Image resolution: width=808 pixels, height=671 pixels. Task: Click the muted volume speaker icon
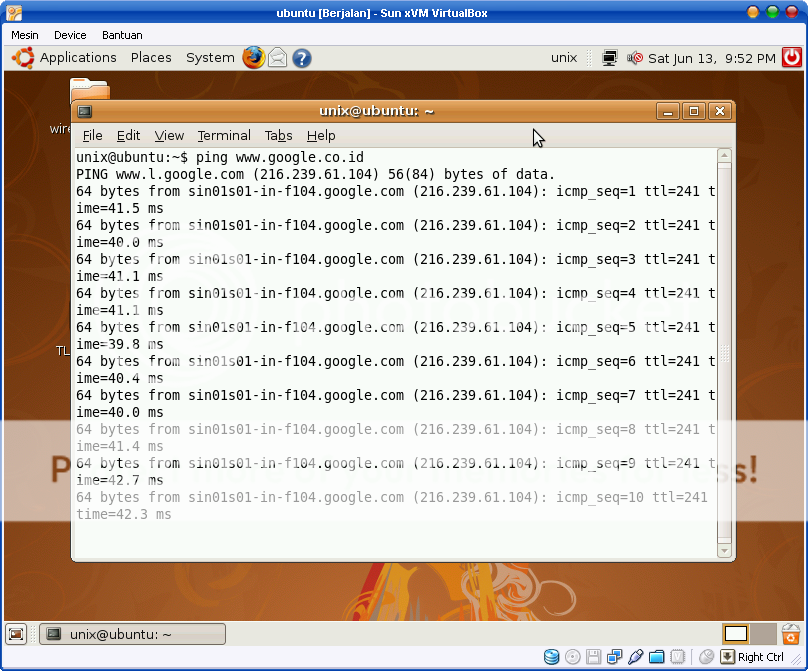(x=634, y=58)
